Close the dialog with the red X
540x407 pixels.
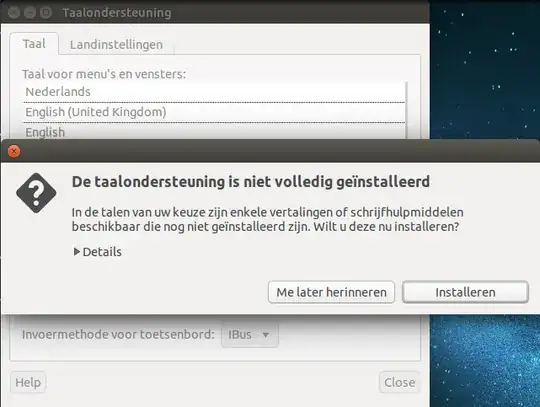[x=14, y=151]
